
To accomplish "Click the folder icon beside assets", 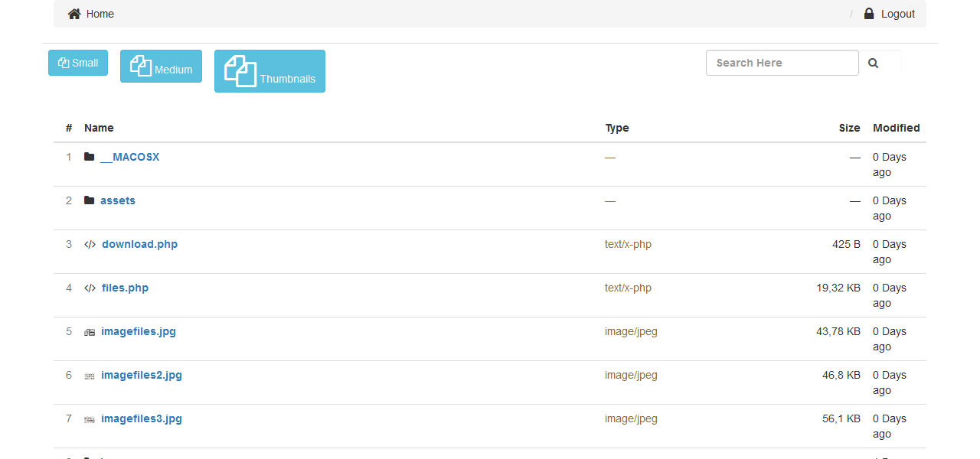I will 90,200.
